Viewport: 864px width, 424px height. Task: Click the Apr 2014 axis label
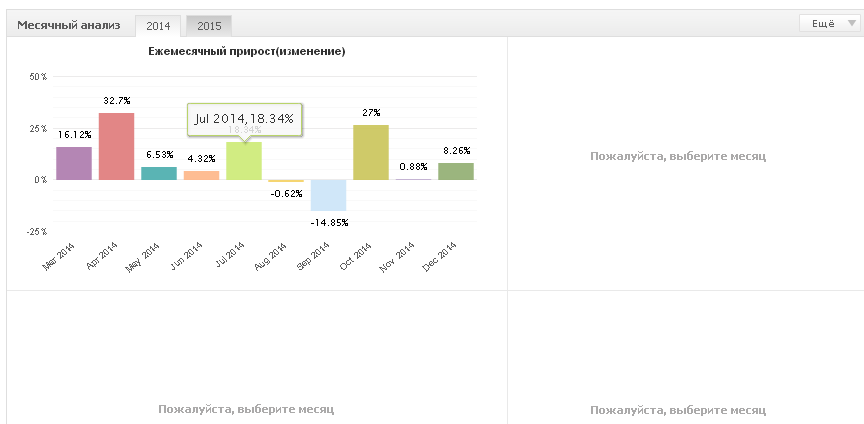[x=102, y=256]
